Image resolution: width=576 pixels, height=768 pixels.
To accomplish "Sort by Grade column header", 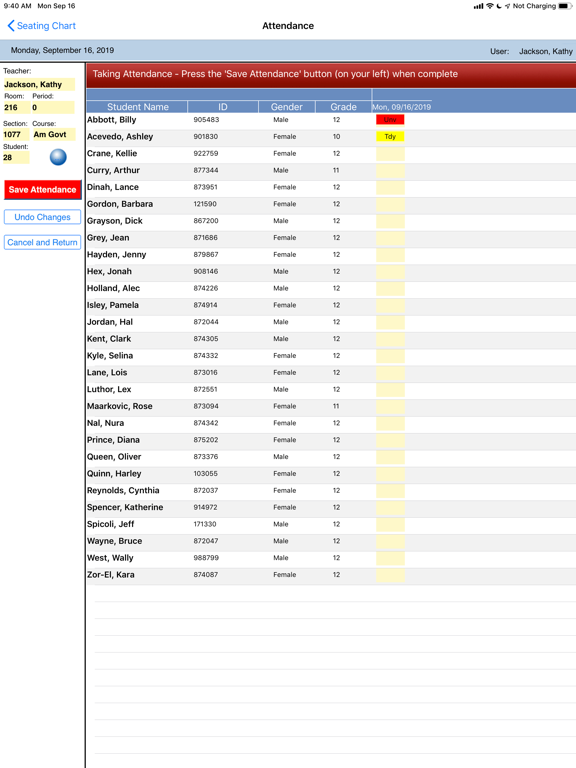I will tap(343, 107).
